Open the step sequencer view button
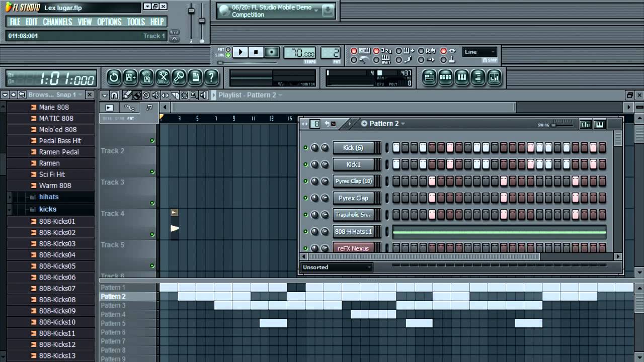 point(445,77)
